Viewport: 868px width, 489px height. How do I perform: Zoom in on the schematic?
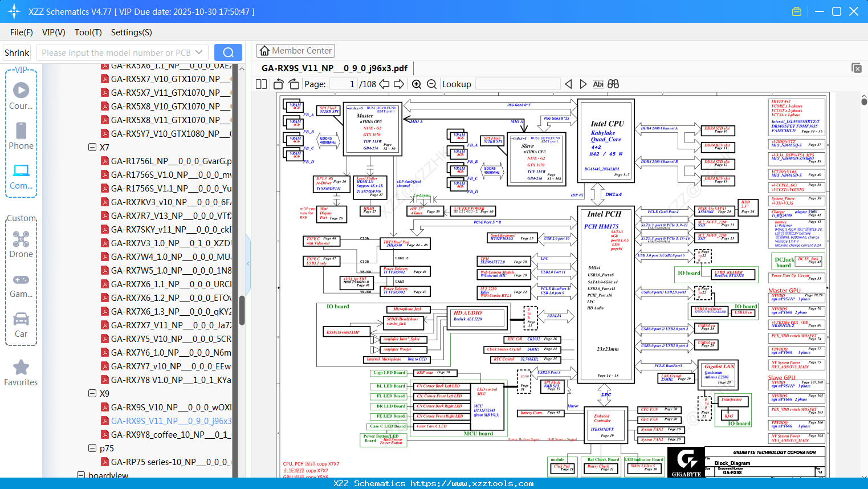pos(417,84)
